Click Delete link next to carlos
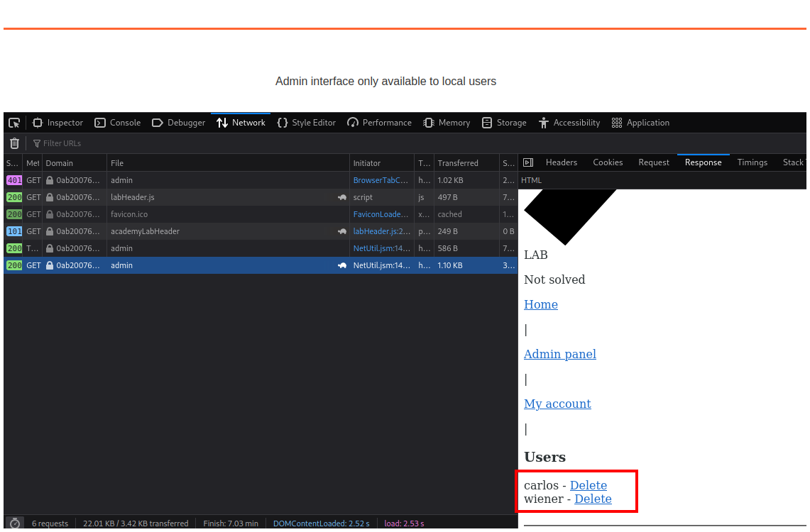 tap(588, 485)
